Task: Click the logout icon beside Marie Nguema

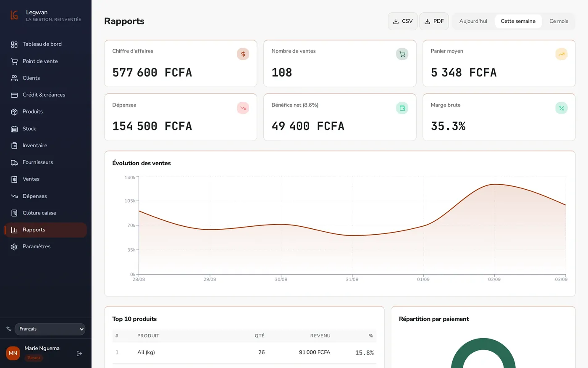Action: click(79, 353)
